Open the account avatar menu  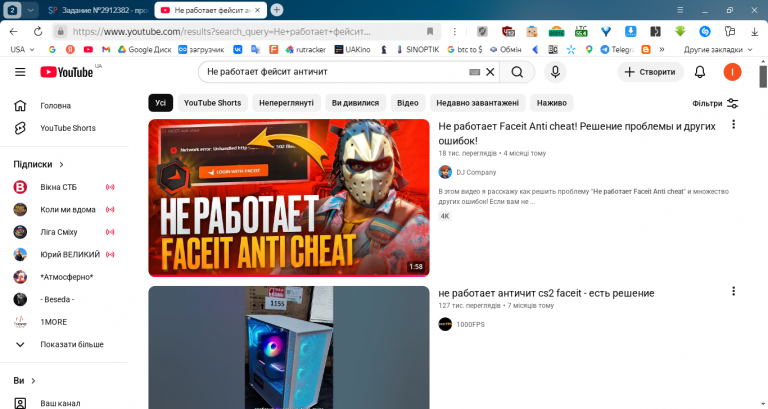tap(732, 72)
